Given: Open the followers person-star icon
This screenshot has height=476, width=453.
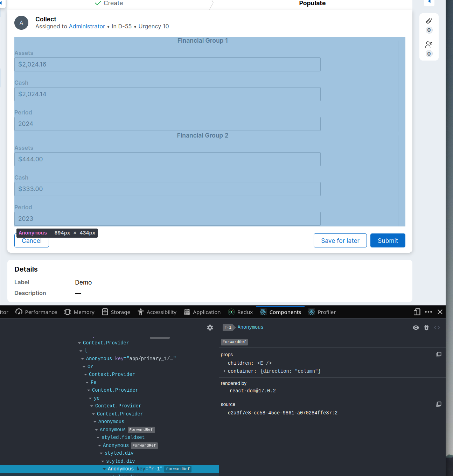Looking at the screenshot, I should point(429,44).
